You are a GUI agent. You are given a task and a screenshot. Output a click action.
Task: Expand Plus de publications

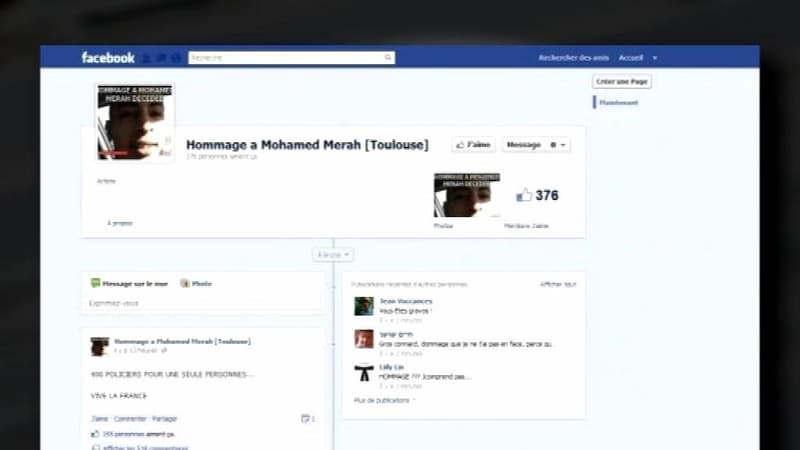click(384, 401)
